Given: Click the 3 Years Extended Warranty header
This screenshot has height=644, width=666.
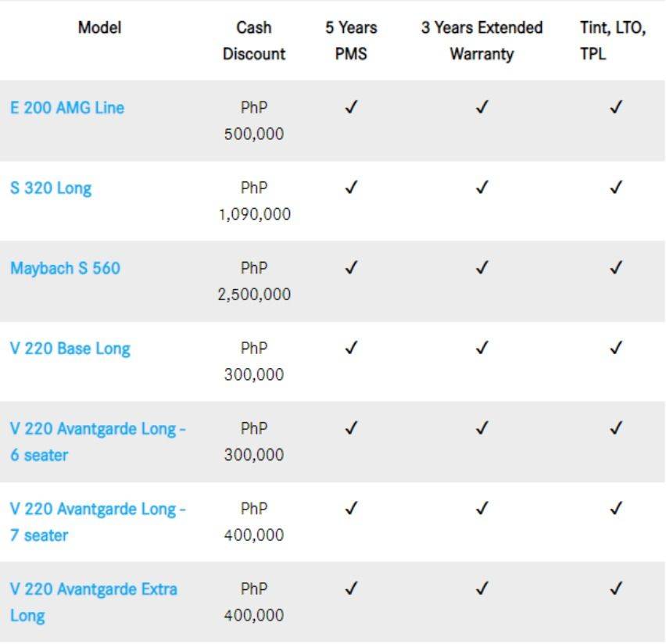Looking at the screenshot, I should pos(482,41).
